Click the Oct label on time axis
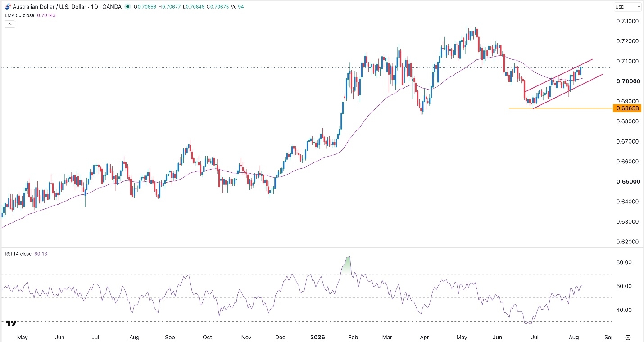Viewport: 644px width, 342px height. tap(207, 337)
